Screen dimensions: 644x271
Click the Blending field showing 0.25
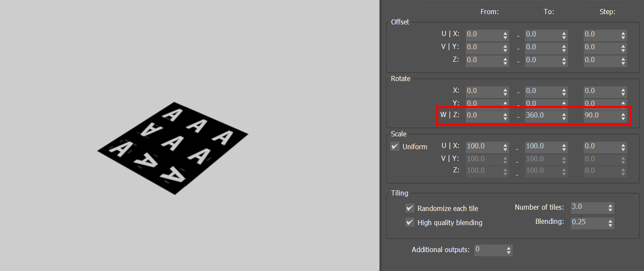(588, 223)
